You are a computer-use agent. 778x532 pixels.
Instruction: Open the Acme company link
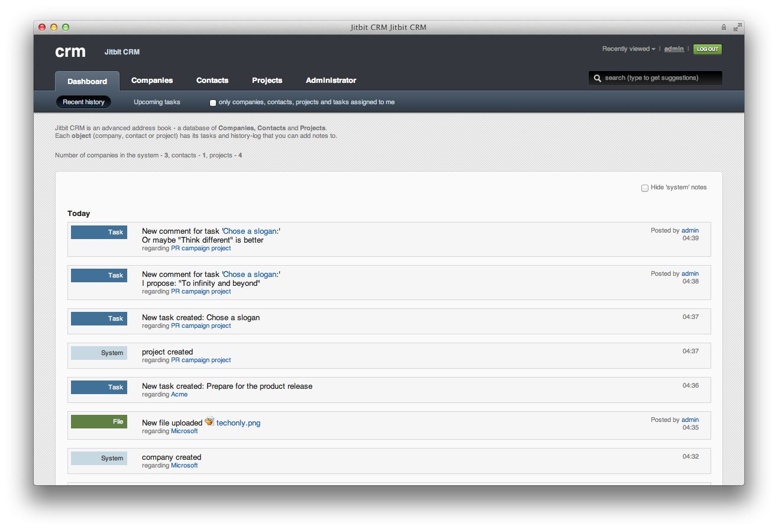click(x=179, y=395)
